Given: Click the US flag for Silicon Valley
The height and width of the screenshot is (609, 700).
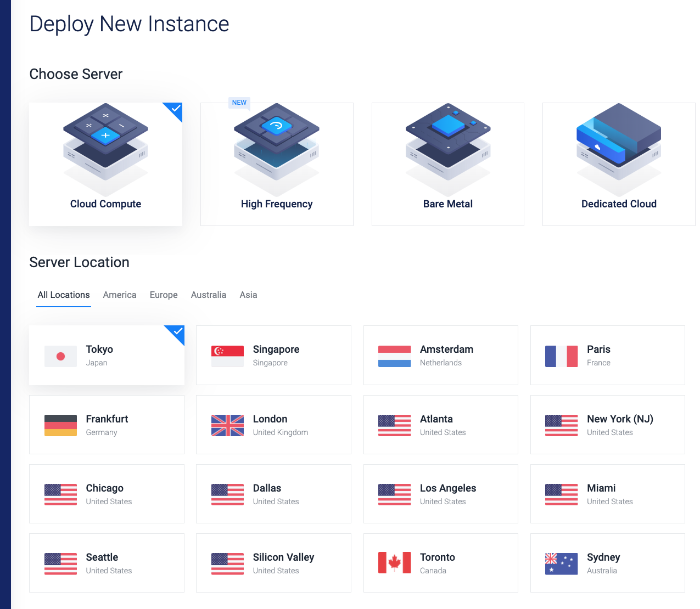Looking at the screenshot, I should pos(227,564).
